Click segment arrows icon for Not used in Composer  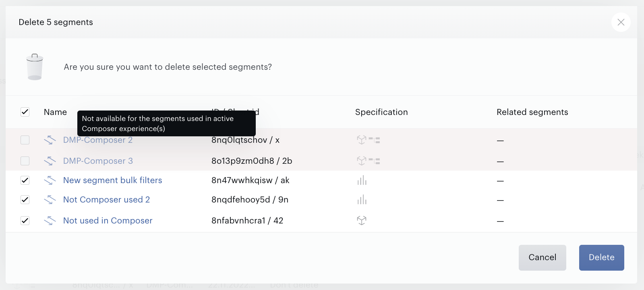click(x=50, y=221)
